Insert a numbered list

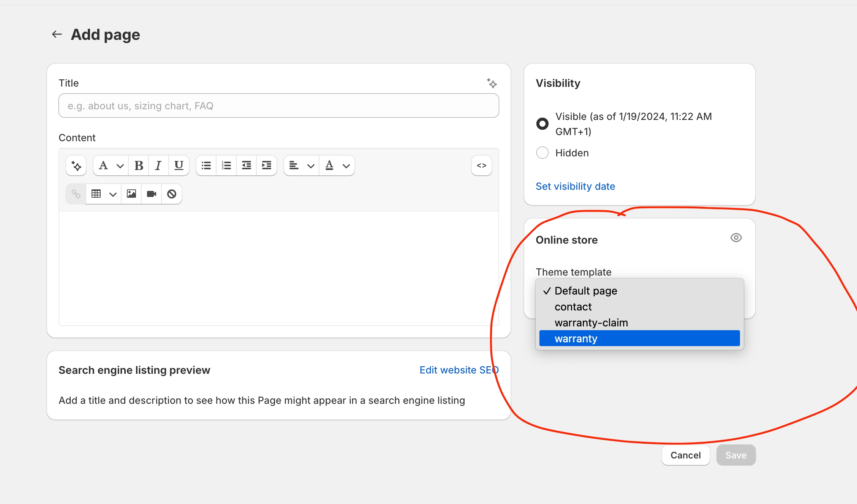226,165
